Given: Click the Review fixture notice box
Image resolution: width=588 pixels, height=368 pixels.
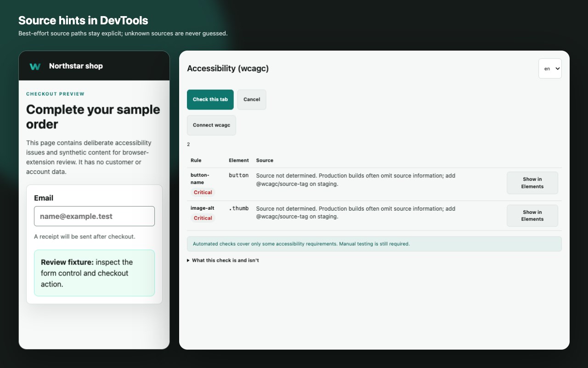Looking at the screenshot, I should point(94,273).
